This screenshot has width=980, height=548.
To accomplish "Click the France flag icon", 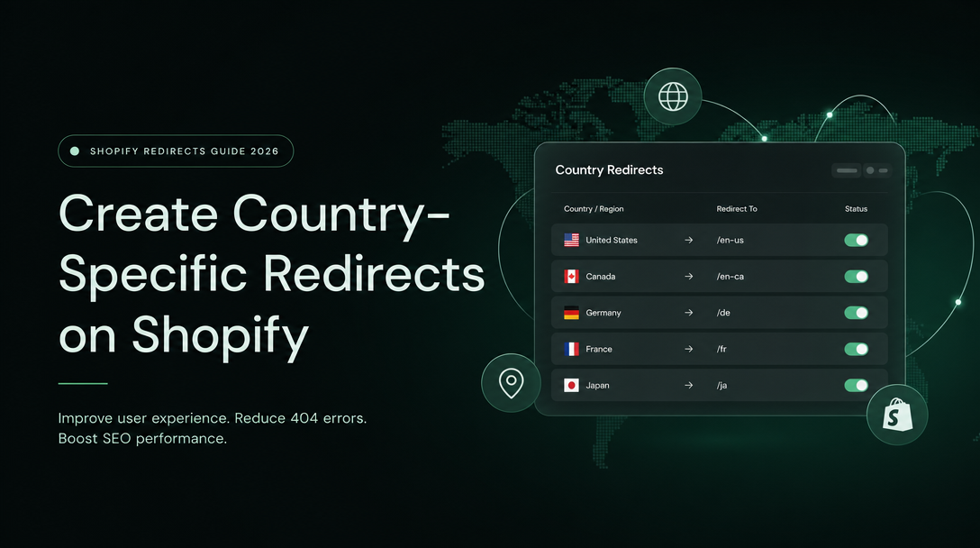I will 571,349.
